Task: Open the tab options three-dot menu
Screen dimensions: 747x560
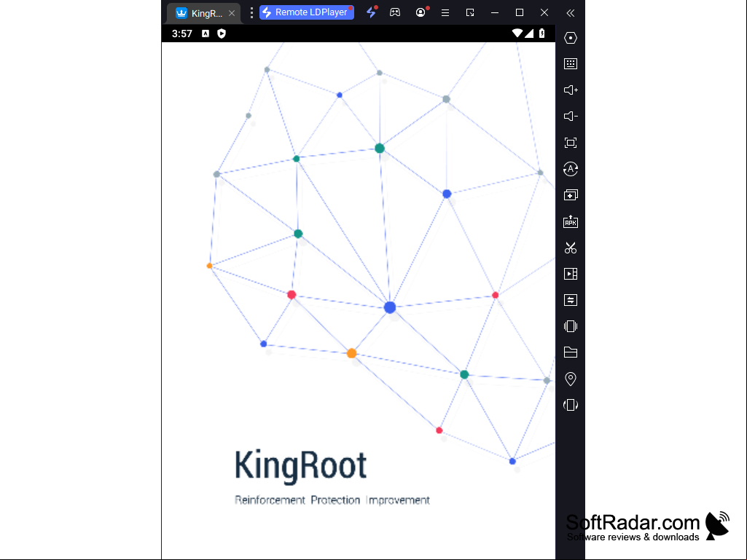Action: point(251,13)
